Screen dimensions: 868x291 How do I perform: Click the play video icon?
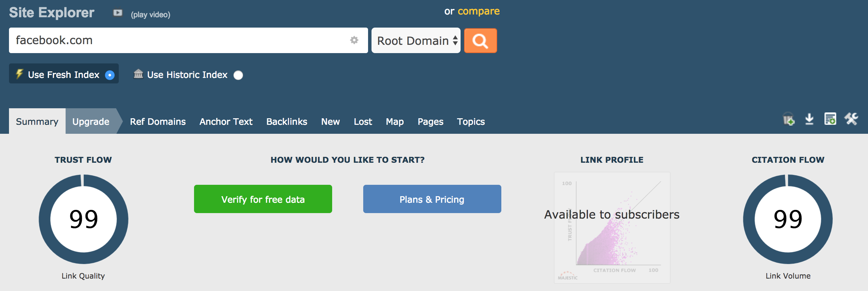118,13
